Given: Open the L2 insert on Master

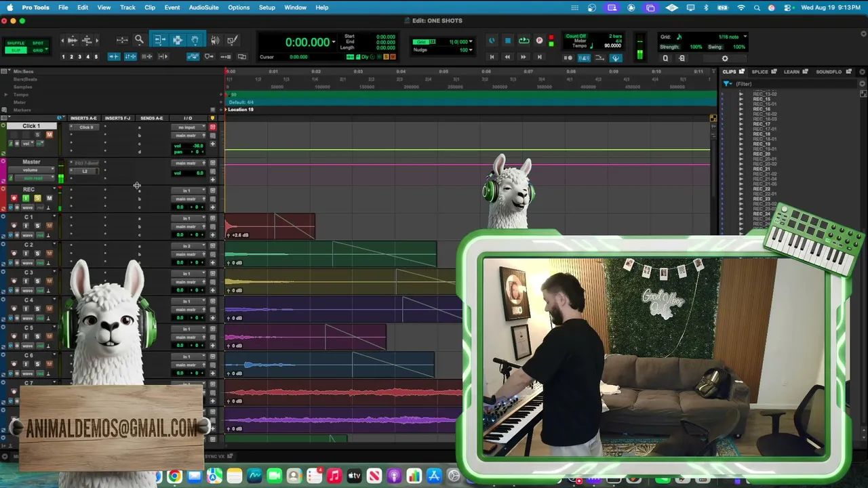Looking at the screenshot, I should pyautogui.click(x=85, y=171).
